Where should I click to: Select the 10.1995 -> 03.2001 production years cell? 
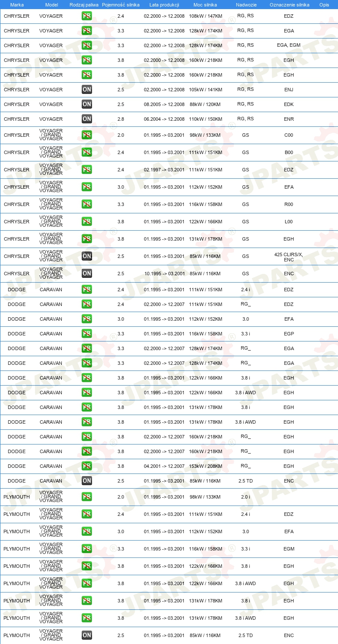(x=164, y=274)
